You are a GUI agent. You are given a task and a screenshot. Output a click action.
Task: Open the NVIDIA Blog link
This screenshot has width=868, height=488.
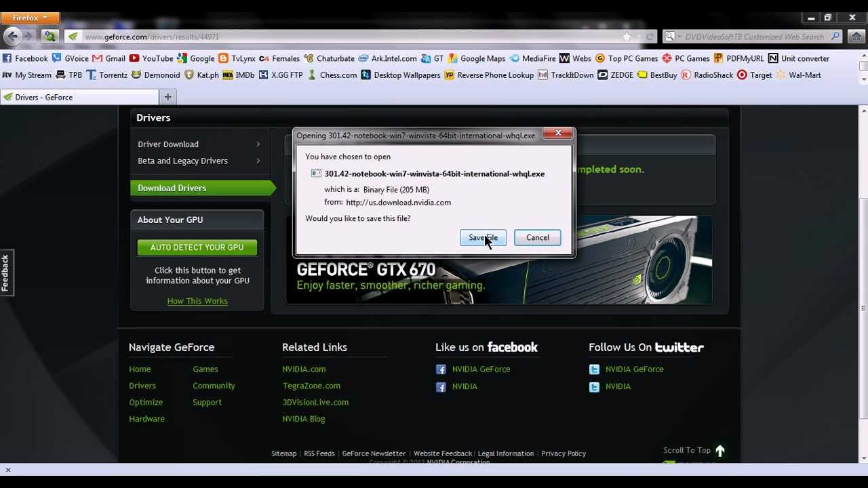pos(304,419)
